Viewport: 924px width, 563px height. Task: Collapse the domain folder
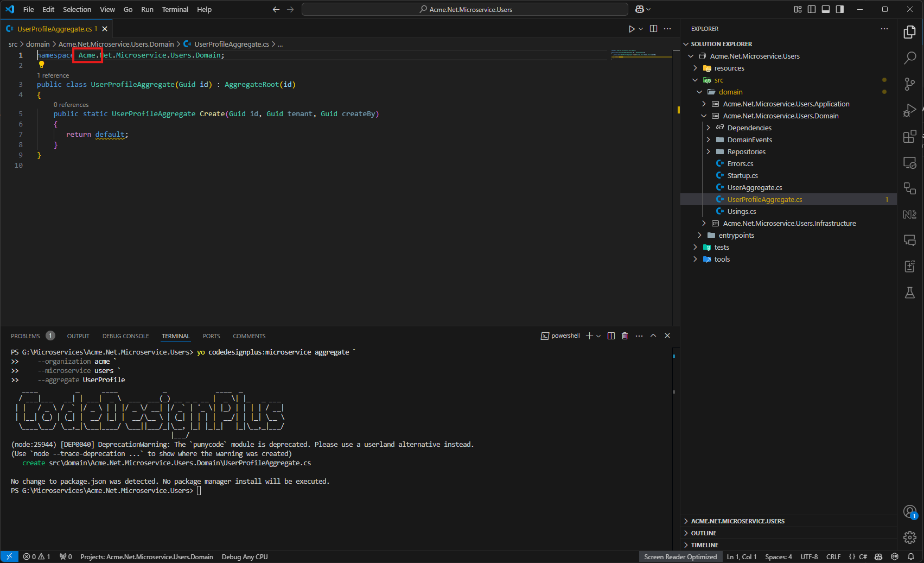(x=699, y=92)
